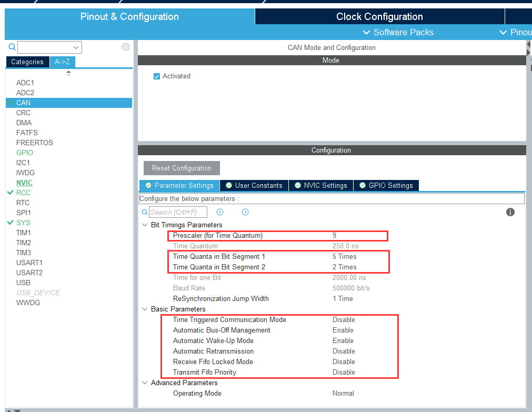Change Automatic Wake-Up Mode value
532x412 pixels.
pos(343,341)
